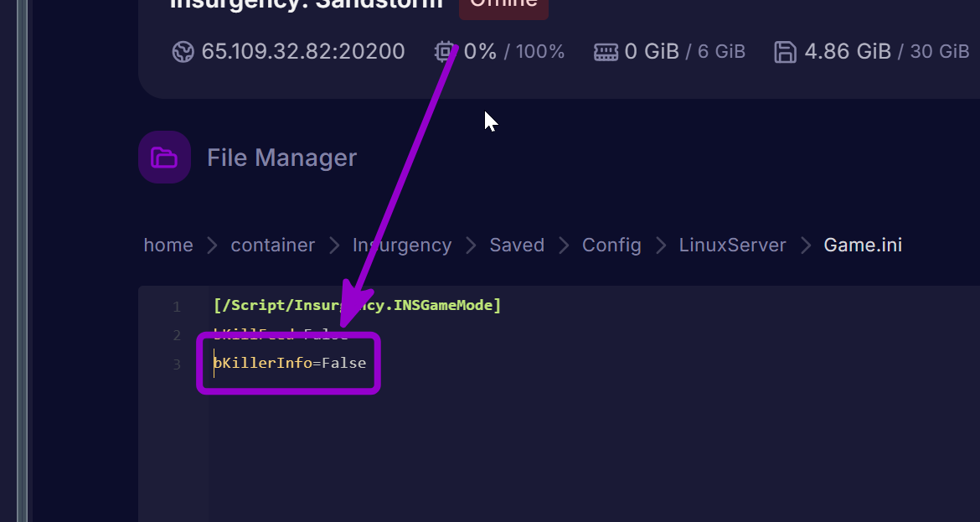The height and width of the screenshot is (522, 980).
Task: Click line number 1 in editor gutter
Action: pyautogui.click(x=177, y=307)
